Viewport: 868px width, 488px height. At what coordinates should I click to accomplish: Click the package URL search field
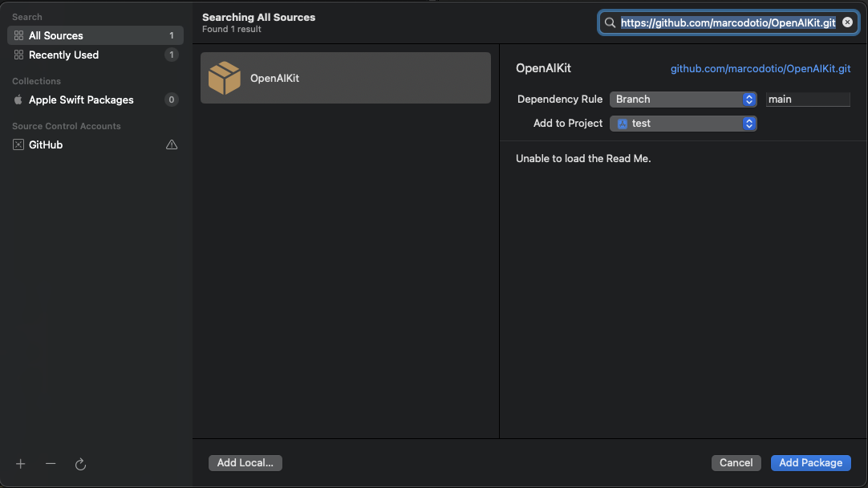(728, 22)
